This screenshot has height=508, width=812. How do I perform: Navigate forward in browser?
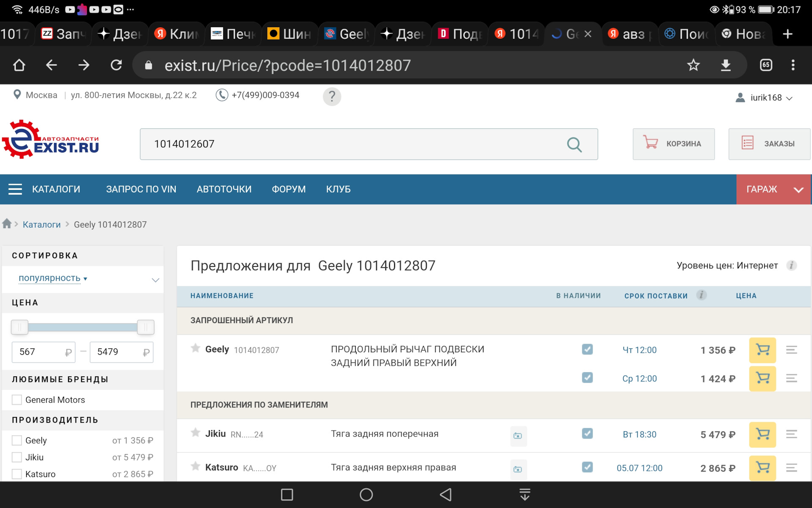pyautogui.click(x=84, y=65)
